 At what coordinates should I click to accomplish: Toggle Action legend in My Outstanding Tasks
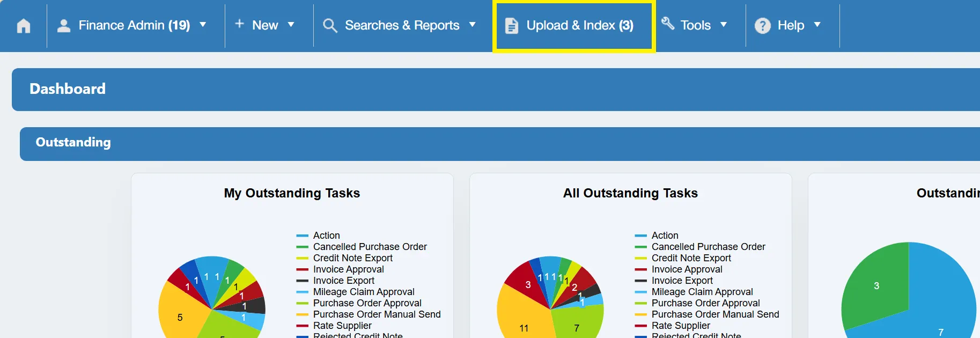(x=318, y=236)
